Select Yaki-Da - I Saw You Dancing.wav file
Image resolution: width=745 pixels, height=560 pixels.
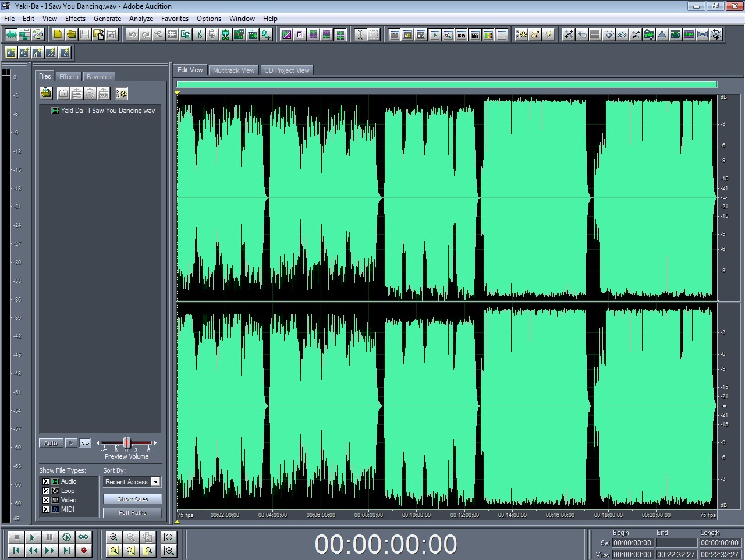coord(108,111)
